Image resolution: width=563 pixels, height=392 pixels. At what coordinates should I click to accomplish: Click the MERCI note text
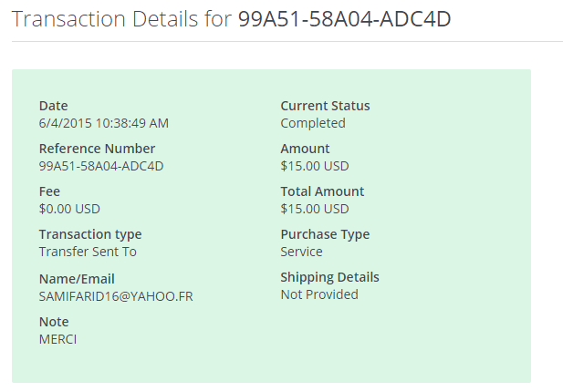point(59,339)
